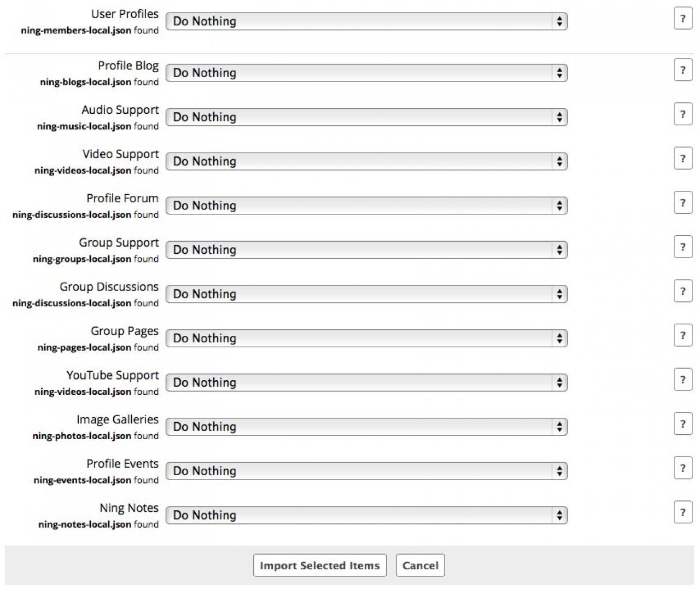Expand the Profile Blog dropdown
The width and height of the screenshot is (700, 589).
click(366, 73)
